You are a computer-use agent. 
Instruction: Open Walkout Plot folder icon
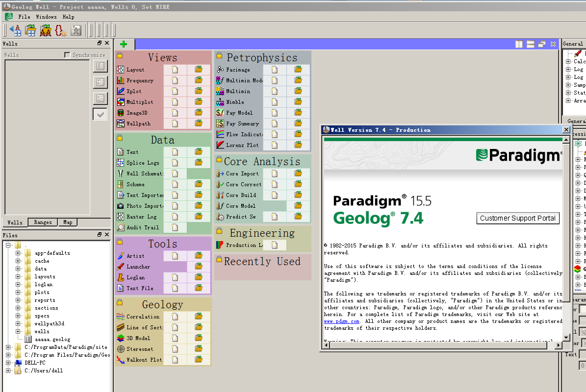point(199,360)
